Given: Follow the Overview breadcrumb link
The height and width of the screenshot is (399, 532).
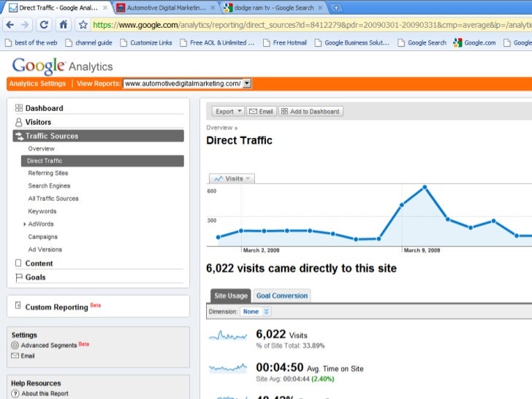Looking at the screenshot, I should (x=219, y=128).
